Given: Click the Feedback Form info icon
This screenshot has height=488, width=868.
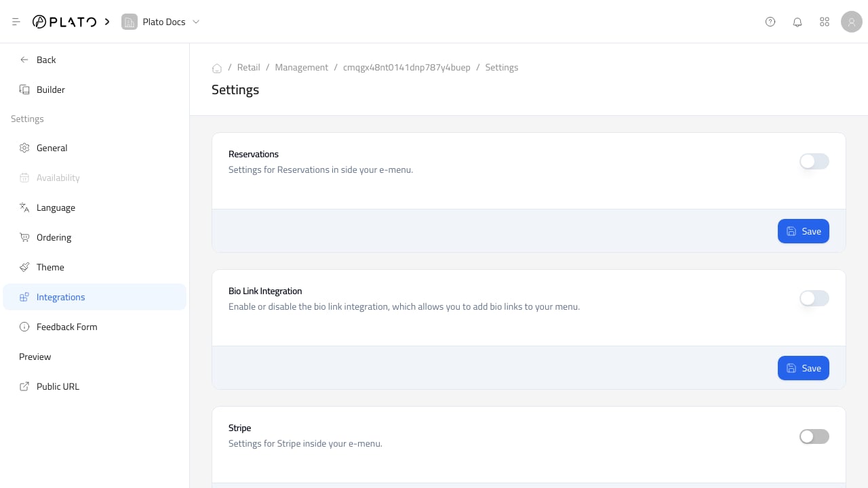Looking at the screenshot, I should 24,327.
